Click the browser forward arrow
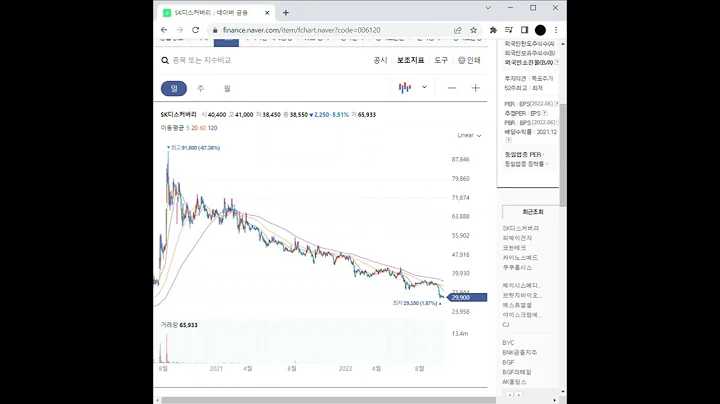This screenshot has width=720, height=404. [180, 30]
